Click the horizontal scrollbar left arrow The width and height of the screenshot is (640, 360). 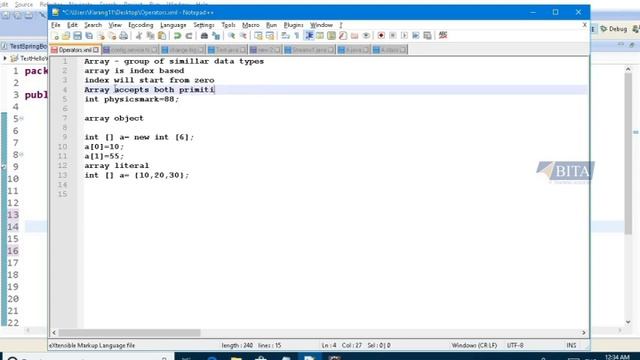coord(54,333)
